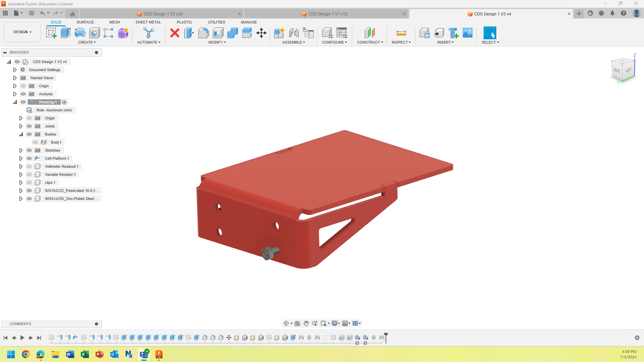Click the Measure ruler icon
This screenshot has height=362, width=644.
coord(401,33)
